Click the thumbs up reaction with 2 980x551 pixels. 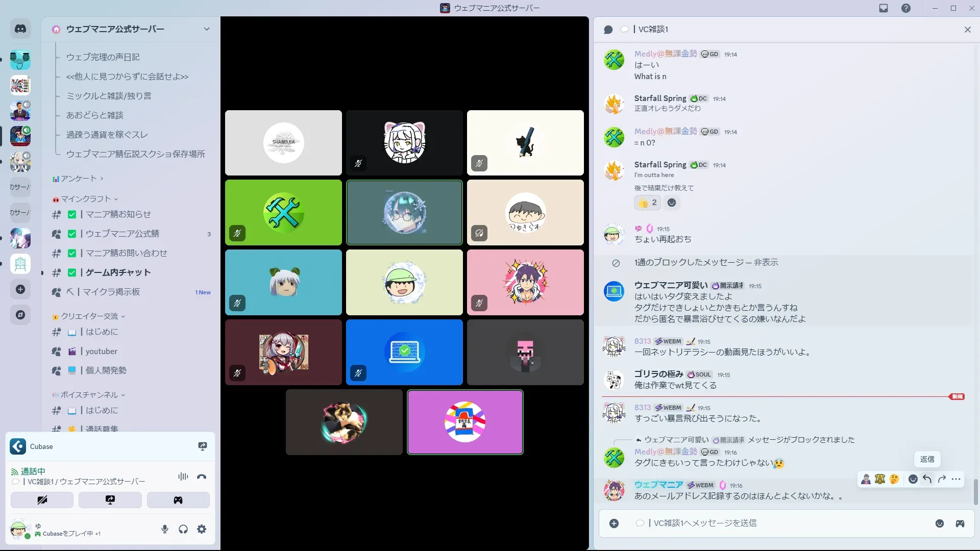[648, 203]
